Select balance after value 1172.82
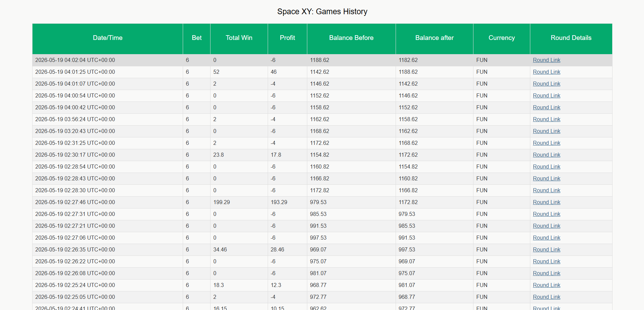644x310 pixels. coord(408,202)
